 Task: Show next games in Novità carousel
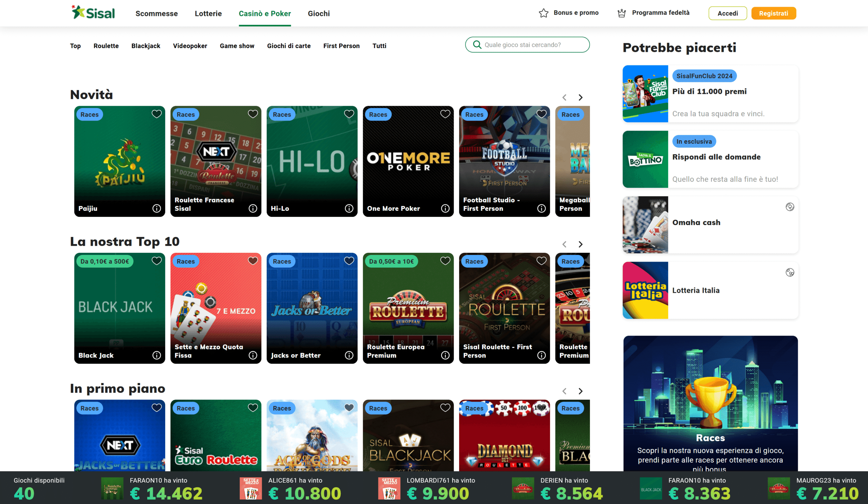point(580,97)
